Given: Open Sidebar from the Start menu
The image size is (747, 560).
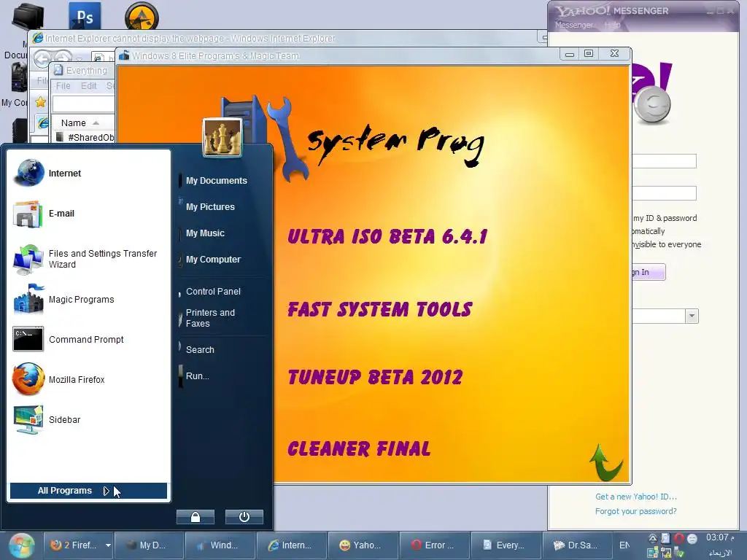Looking at the screenshot, I should pyautogui.click(x=89, y=419).
